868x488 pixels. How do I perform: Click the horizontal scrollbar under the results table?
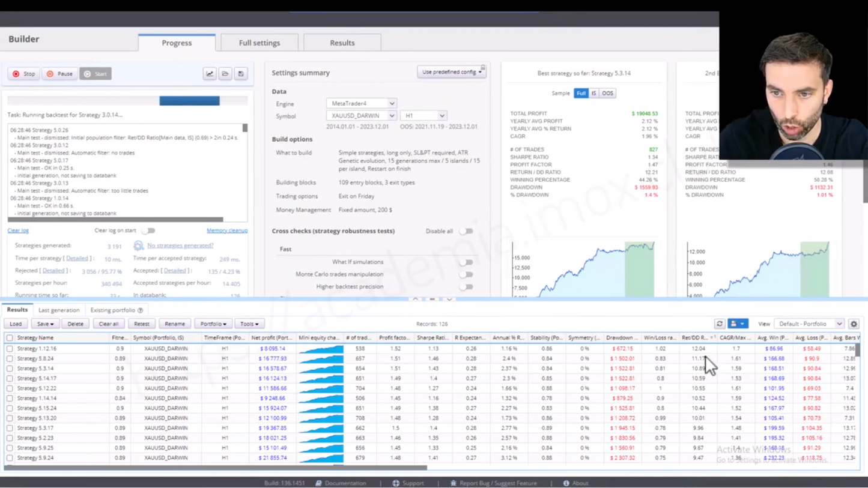[215, 467]
